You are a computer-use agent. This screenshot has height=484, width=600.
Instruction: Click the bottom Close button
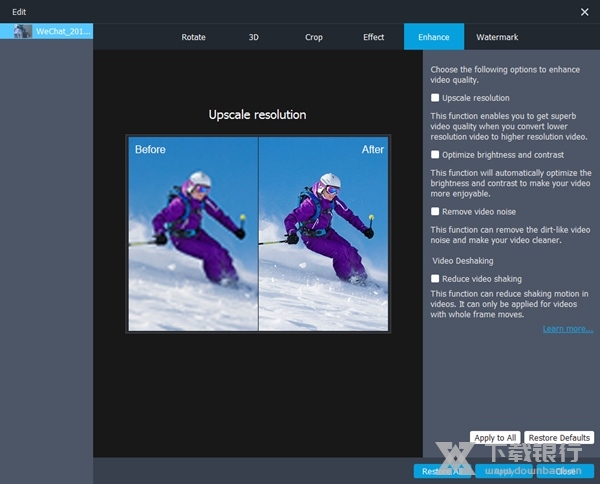(x=566, y=471)
